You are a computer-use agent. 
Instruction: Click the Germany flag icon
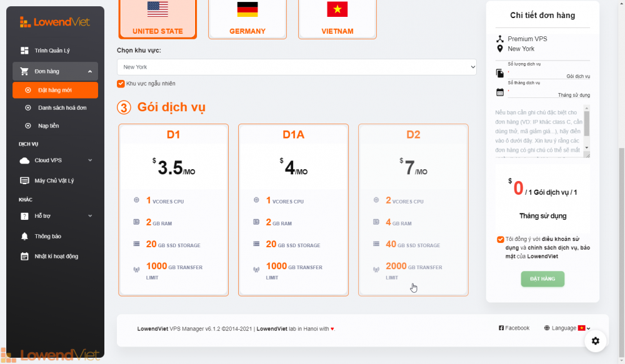[x=247, y=9]
